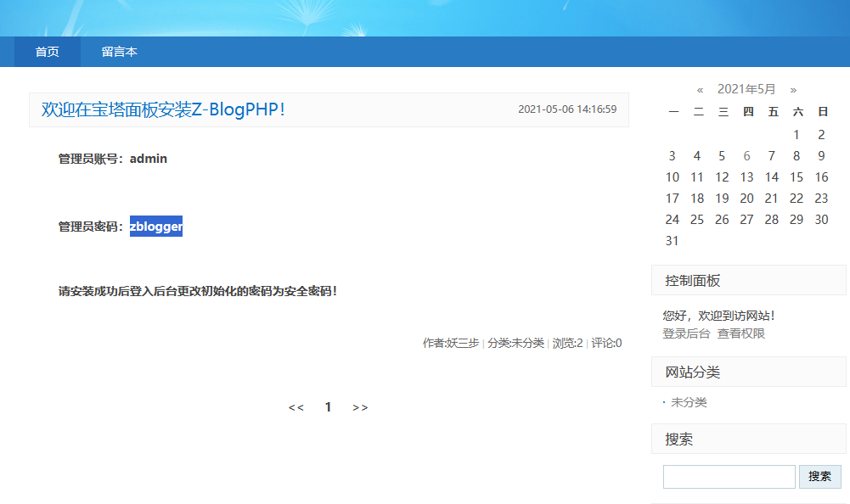Click calendar day 1

click(797, 135)
